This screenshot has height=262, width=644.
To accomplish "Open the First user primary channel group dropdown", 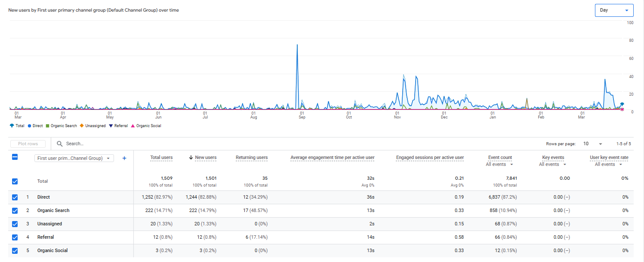I will [74, 158].
